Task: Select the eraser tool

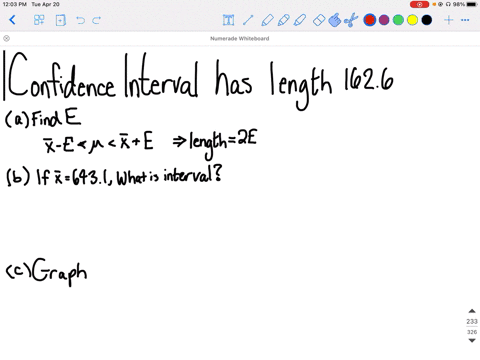Action: (319, 20)
